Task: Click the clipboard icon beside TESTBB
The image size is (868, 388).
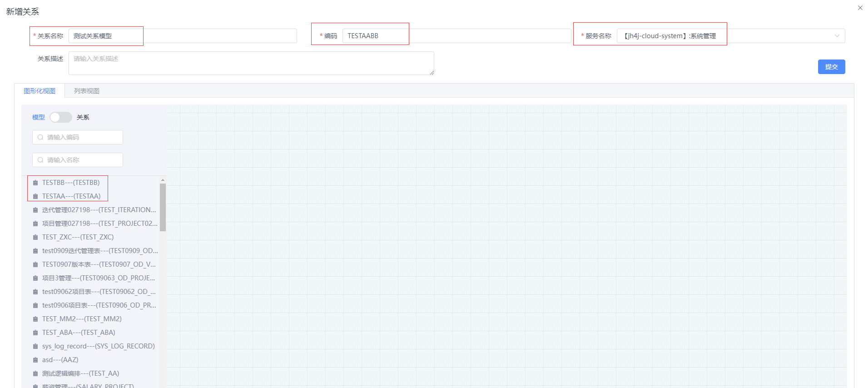Action: pos(35,183)
